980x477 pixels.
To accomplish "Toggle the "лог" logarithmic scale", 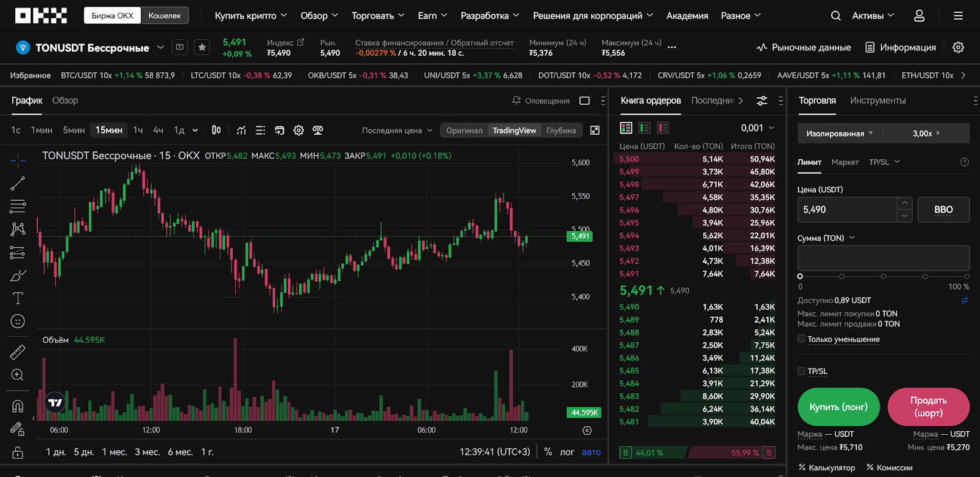I will pos(567,452).
